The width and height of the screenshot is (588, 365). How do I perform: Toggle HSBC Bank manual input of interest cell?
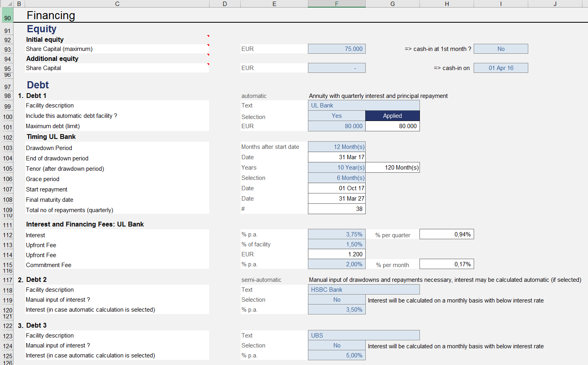pyautogui.click(x=337, y=300)
